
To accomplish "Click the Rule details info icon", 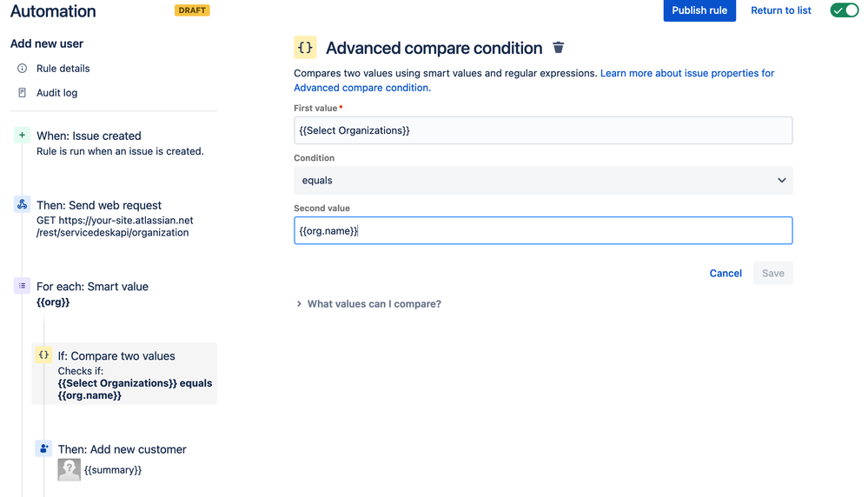I will pos(22,69).
